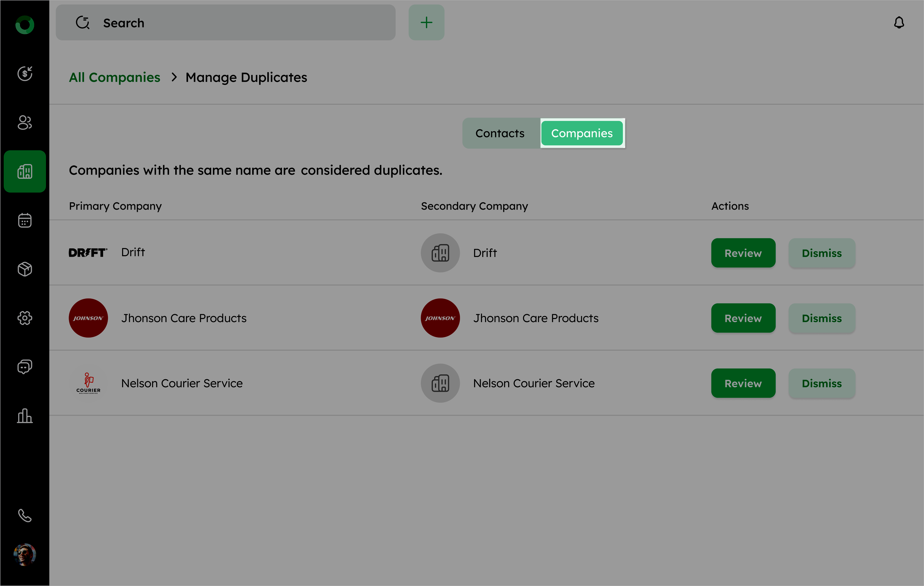Screen dimensions: 924x586
Task: Dismiss the Drift duplicate pair
Action: pyautogui.click(x=822, y=253)
